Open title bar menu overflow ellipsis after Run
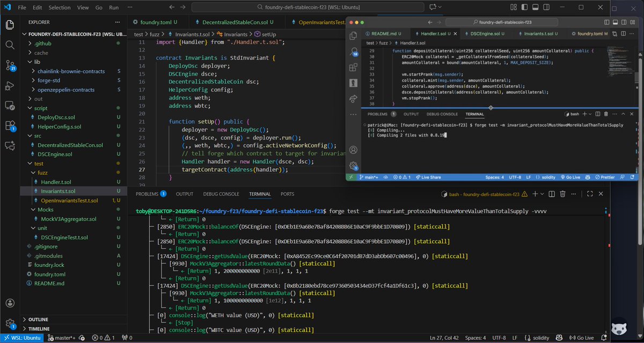The image size is (644, 343). (130, 8)
